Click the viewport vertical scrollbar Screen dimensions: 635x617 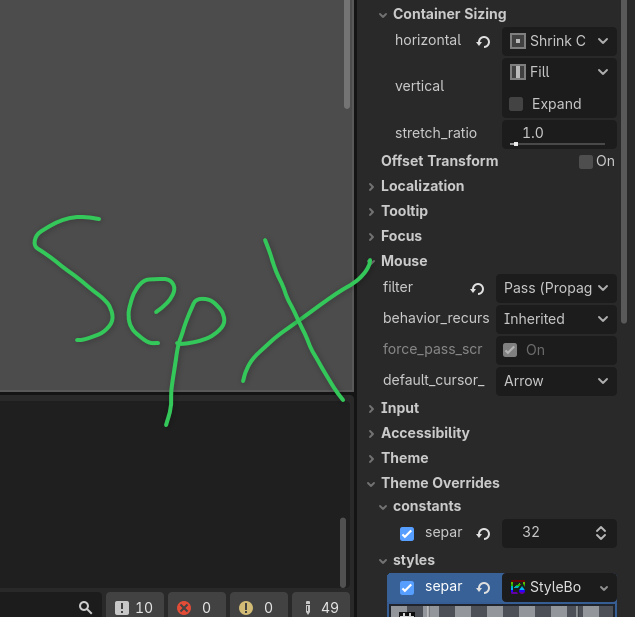click(347, 55)
